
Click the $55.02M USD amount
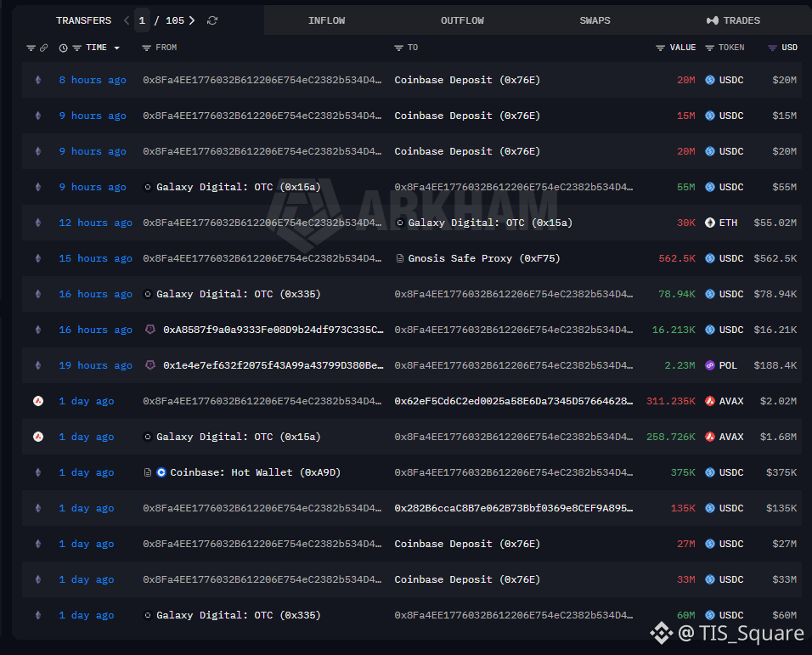(x=775, y=223)
